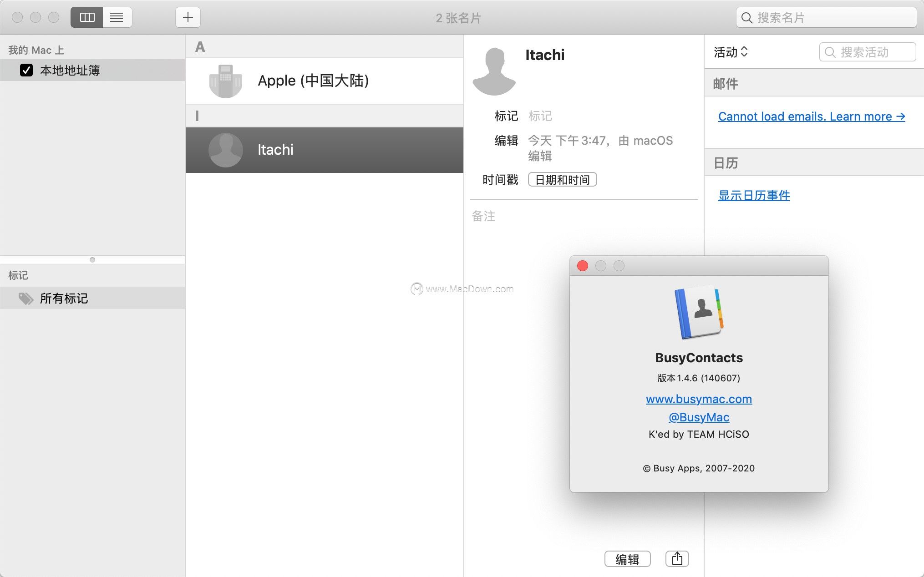Open the www.busymac.com link
This screenshot has height=577, width=924.
(x=699, y=399)
